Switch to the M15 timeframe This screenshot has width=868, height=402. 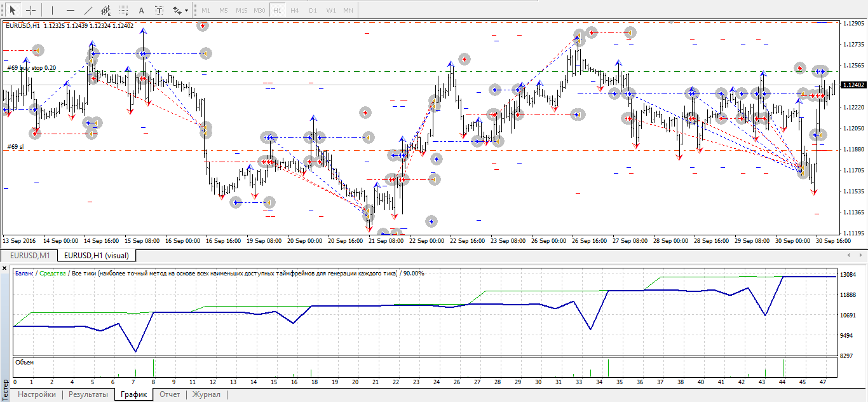(241, 11)
